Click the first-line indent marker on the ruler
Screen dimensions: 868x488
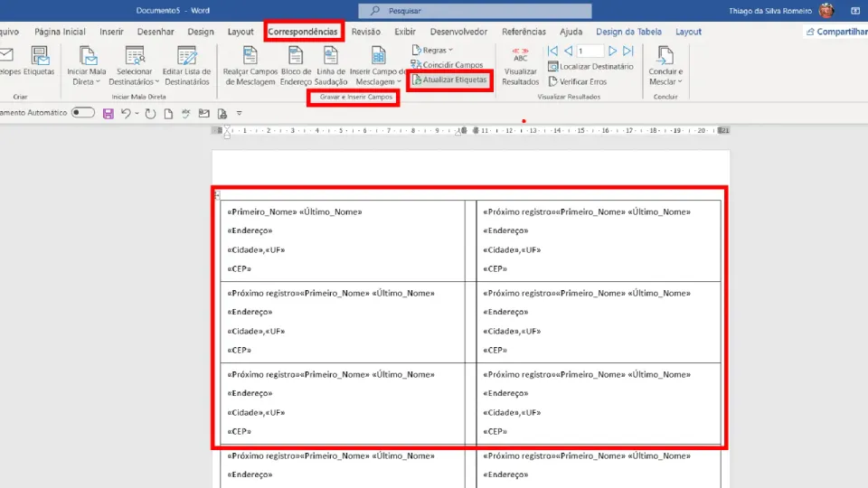(x=227, y=128)
